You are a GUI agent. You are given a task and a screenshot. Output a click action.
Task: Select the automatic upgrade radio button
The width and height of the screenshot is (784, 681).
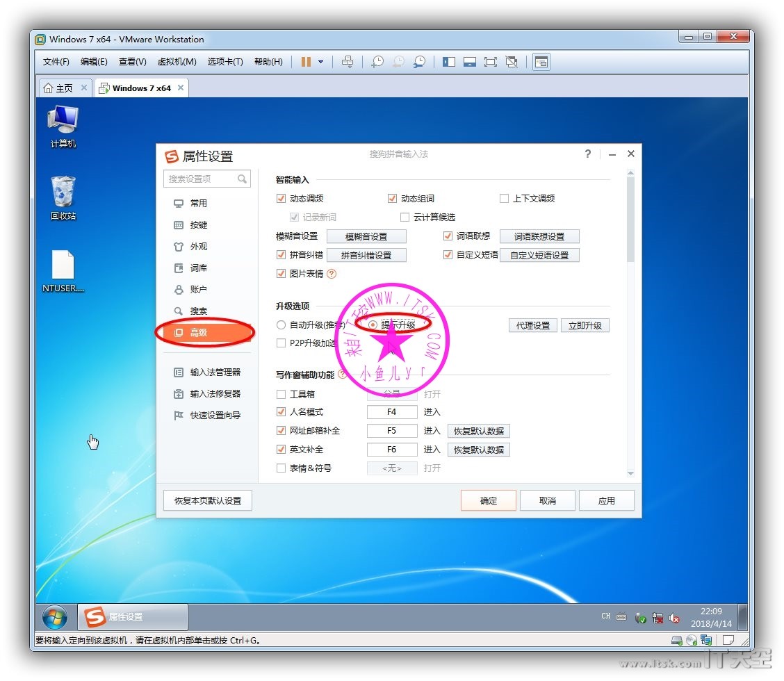pos(281,325)
